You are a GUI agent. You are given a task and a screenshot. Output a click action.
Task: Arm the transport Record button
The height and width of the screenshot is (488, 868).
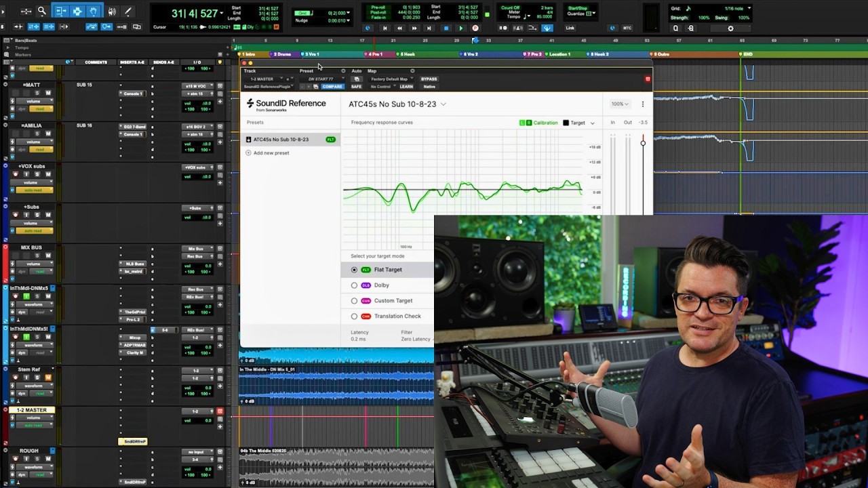(x=475, y=28)
